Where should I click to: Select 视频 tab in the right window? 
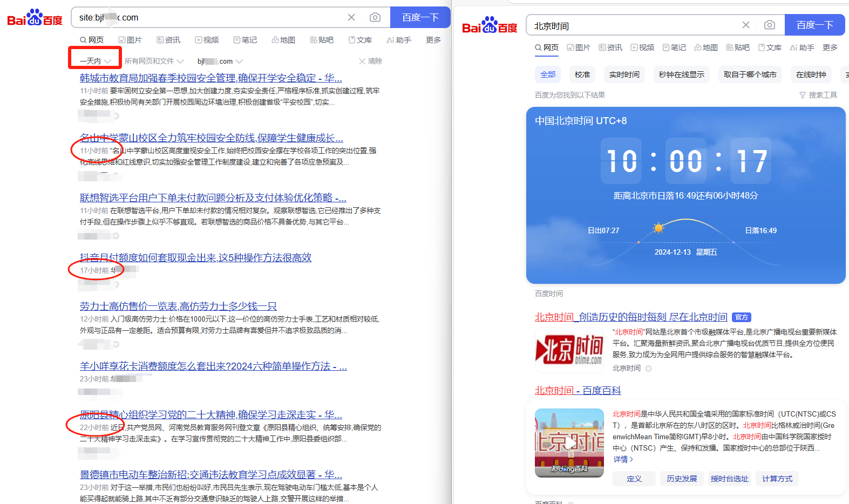coord(642,47)
